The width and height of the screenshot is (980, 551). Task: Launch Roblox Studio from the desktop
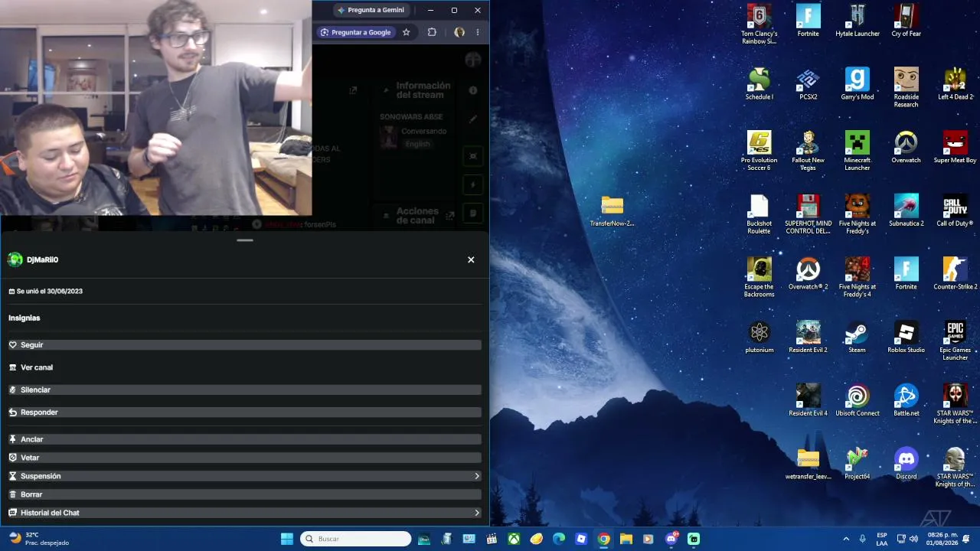(906, 337)
